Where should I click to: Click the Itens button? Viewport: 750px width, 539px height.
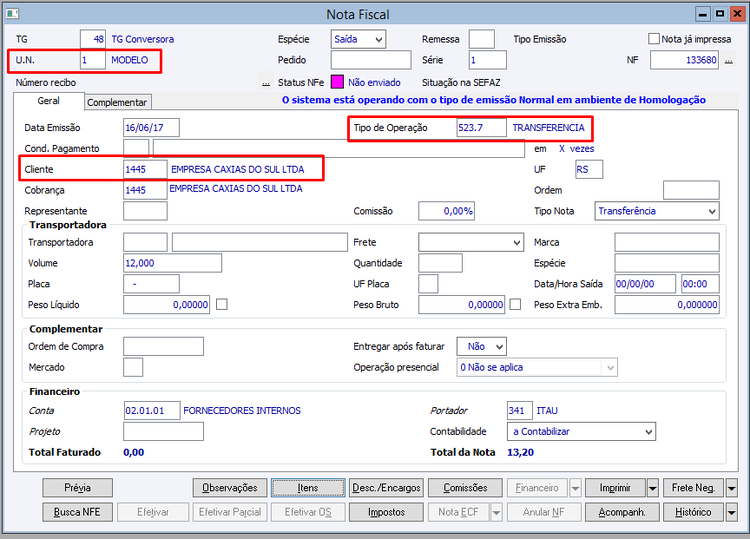pos(308,488)
